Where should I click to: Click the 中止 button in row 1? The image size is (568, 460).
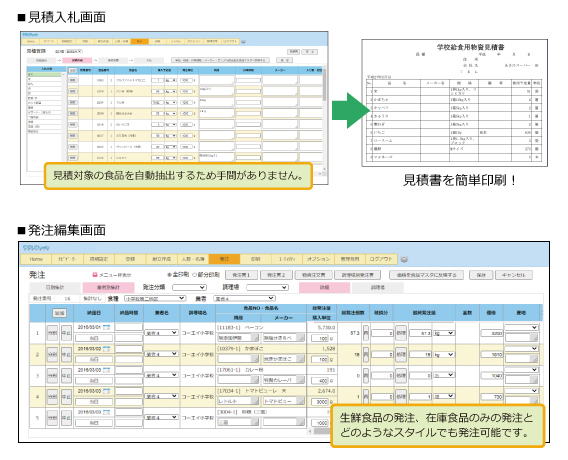tap(66, 333)
